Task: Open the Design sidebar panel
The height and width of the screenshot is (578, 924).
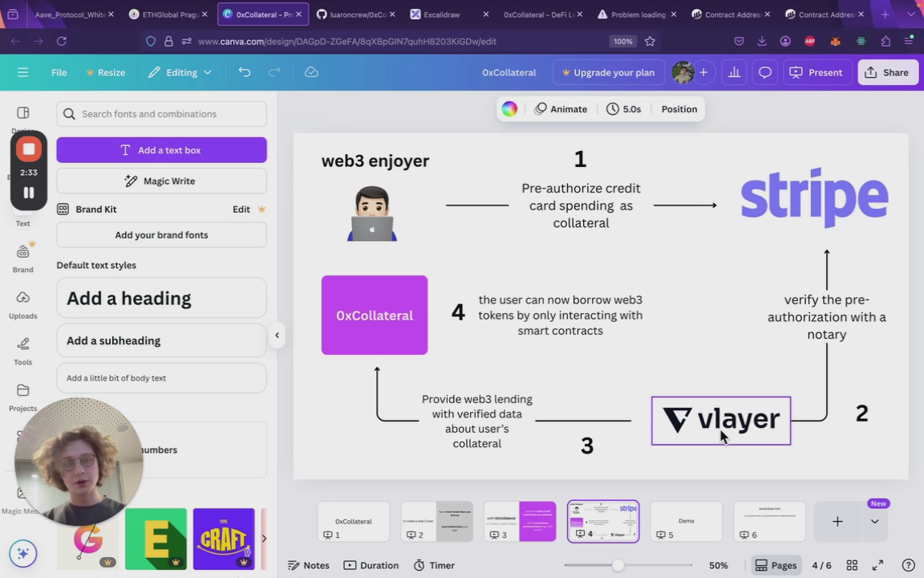Action: [x=23, y=118]
